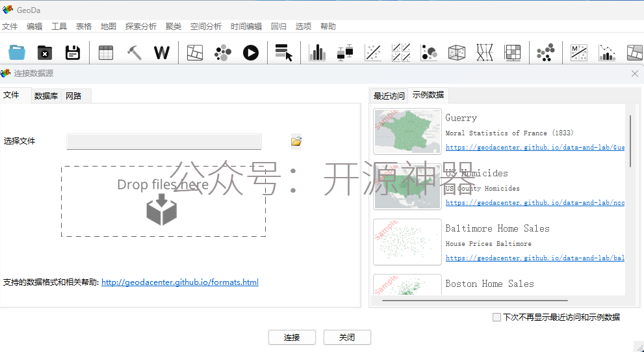Screen dimensions: 644x352
Task: Click the 连接 button
Action: [x=292, y=337]
